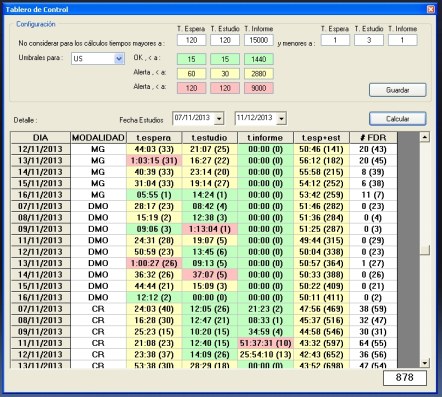Select the cell 14:24 (1)
This screenshot has height=397, width=442.
[210, 195]
